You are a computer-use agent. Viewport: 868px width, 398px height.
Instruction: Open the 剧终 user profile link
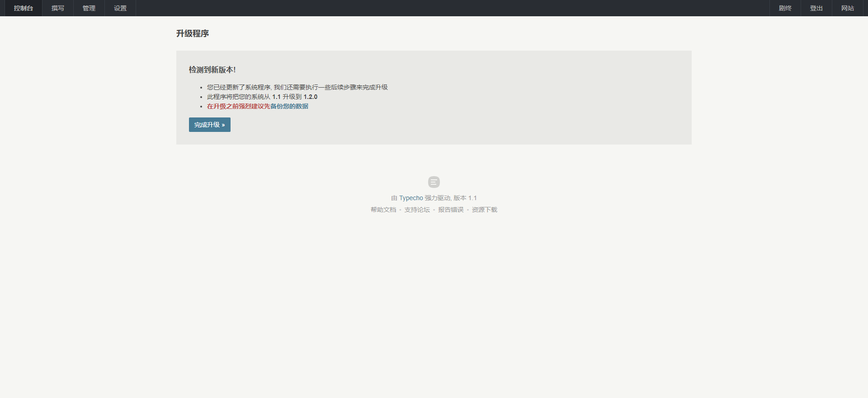(785, 8)
